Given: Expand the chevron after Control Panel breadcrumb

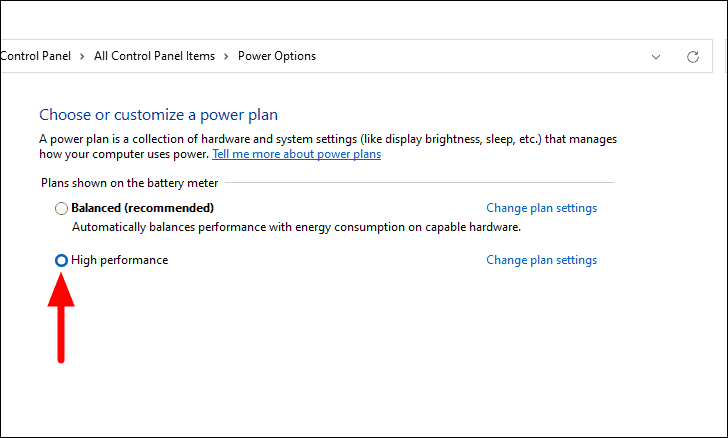Looking at the screenshot, I should point(82,57).
